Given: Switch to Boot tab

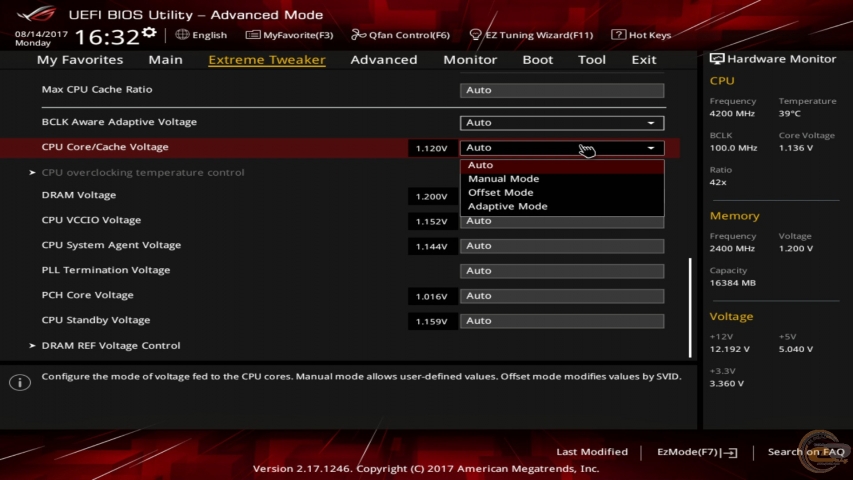Looking at the screenshot, I should [537, 60].
